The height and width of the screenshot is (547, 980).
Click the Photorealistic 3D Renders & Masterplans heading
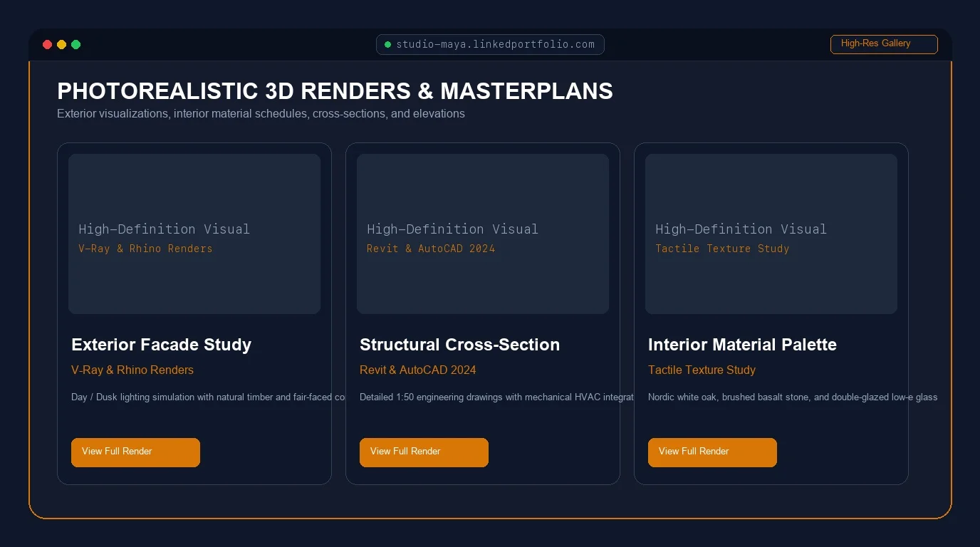335,91
